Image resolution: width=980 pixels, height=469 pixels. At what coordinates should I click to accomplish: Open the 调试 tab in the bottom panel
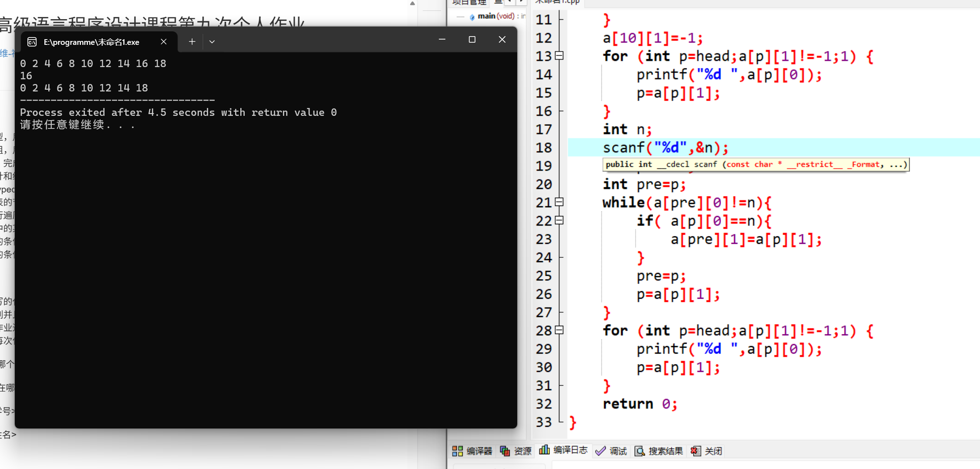(611, 451)
